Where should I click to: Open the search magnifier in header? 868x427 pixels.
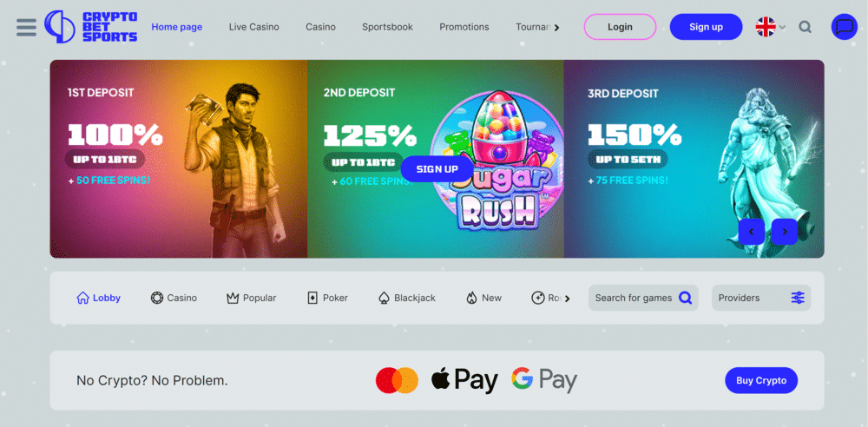[x=806, y=27]
